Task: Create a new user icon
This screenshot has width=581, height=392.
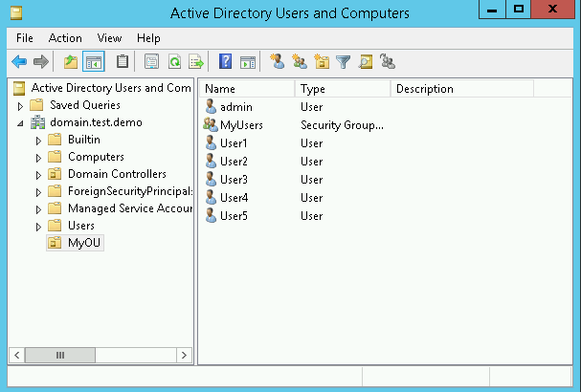Action: tap(278, 61)
